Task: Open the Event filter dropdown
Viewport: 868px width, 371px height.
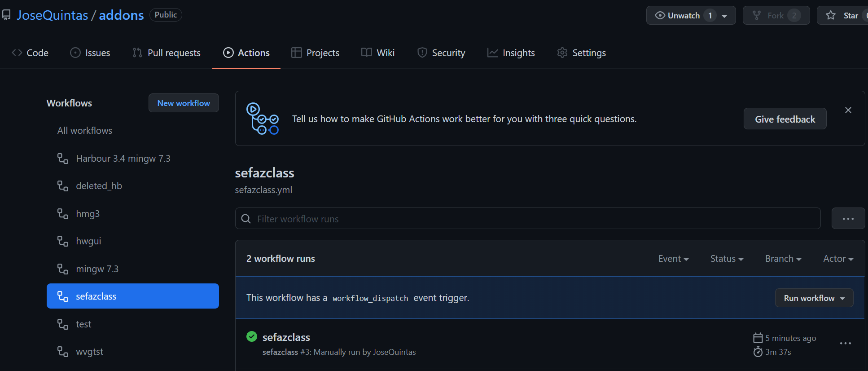Action: click(673, 259)
